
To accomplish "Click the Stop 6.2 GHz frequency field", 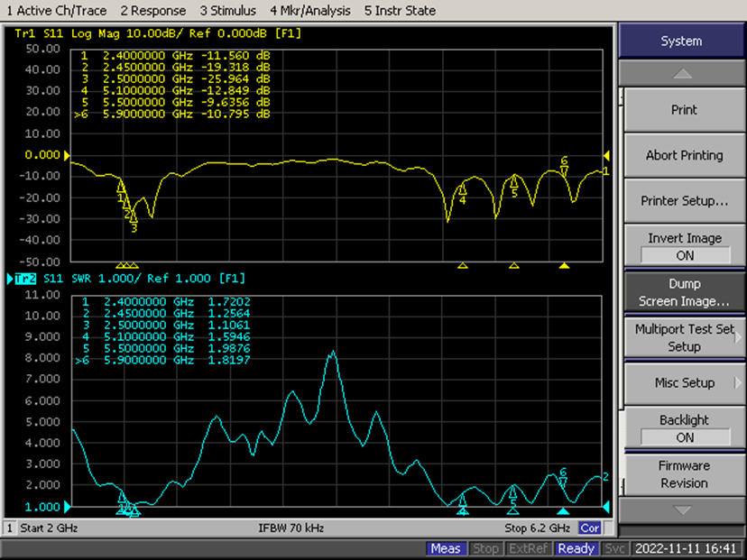I will (x=537, y=528).
